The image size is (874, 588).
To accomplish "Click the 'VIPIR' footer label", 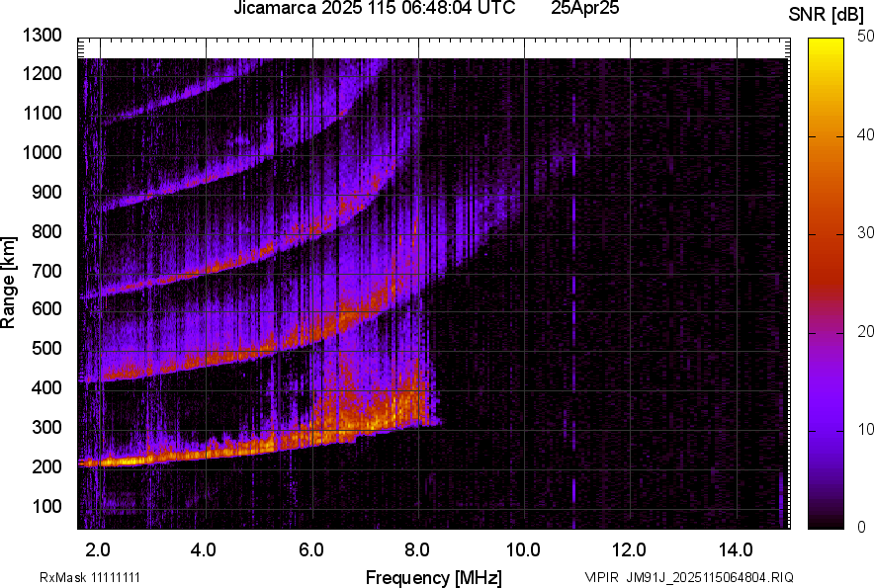I will click(x=602, y=577).
